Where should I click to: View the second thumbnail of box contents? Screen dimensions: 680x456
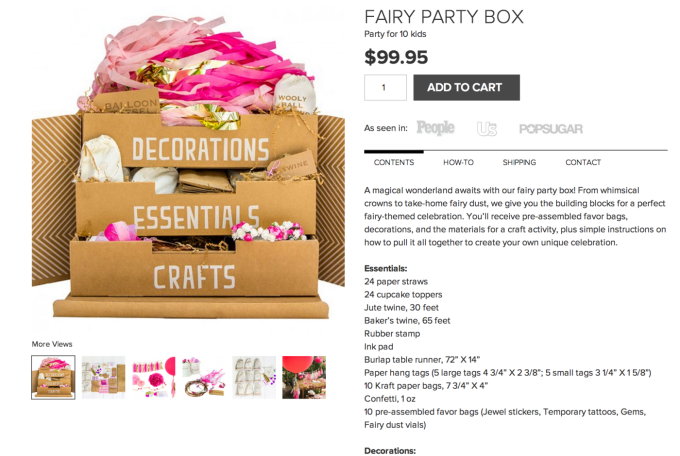point(103,377)
